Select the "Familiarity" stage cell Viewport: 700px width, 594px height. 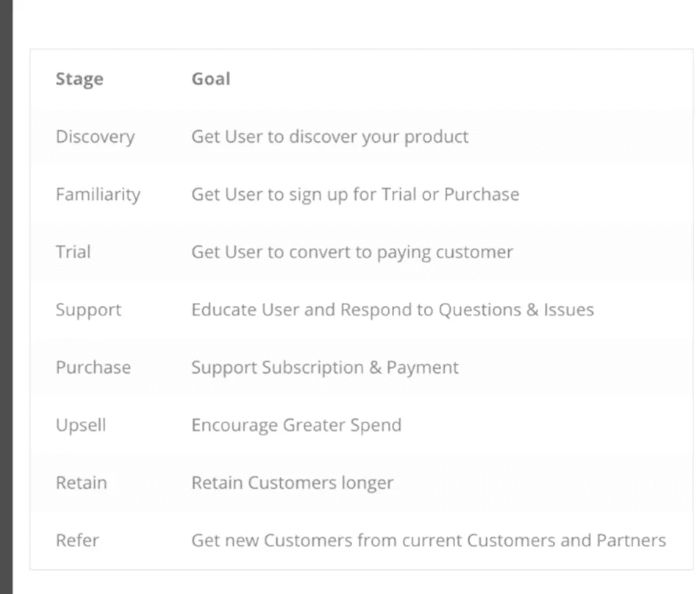[98, 195]
